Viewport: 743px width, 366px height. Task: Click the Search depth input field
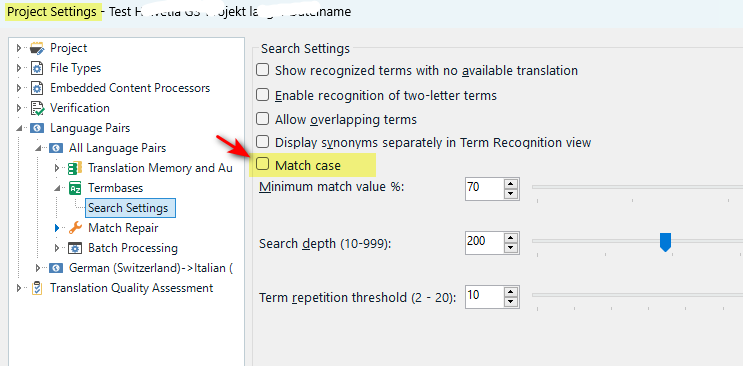[x=483, y=242]
